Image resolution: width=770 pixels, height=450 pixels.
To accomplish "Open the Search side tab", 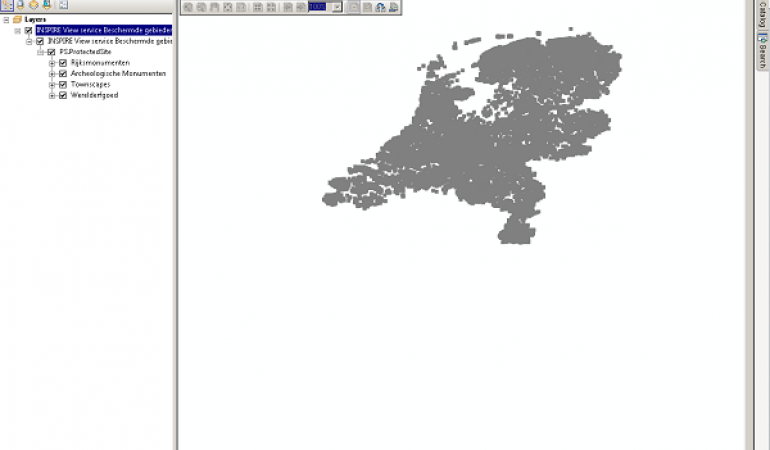I will pyautogui.click(x=762, y=51).
